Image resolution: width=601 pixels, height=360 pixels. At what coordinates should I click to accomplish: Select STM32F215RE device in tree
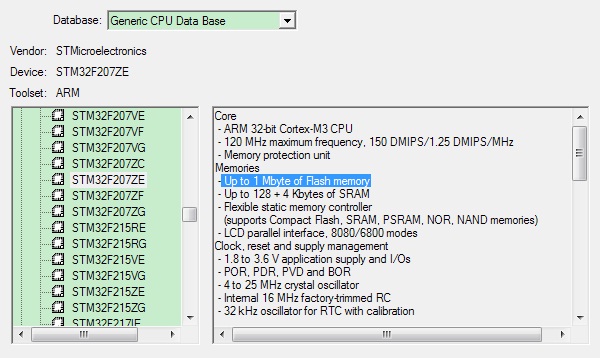click(109, 228)
